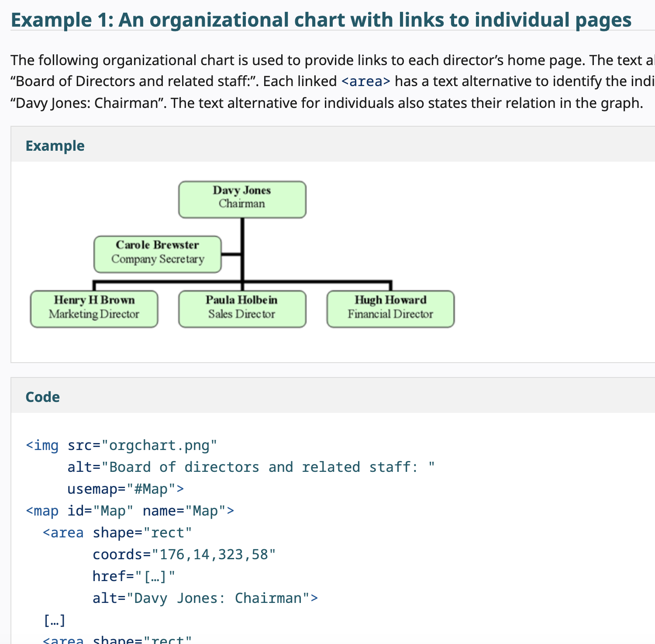The image size is (655, 644).
Task: Click the Davy Jones Chairman box
Action: click(x=242, y=200)
